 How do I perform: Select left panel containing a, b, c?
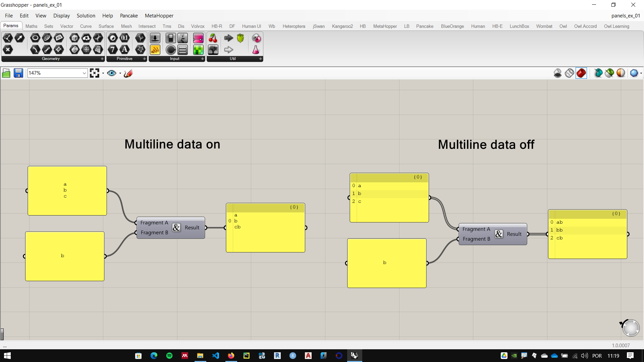(67, 191)
